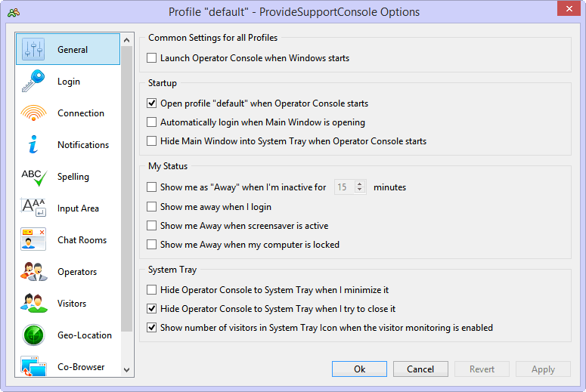Open the Operators people icon

[x=33, y=272]
